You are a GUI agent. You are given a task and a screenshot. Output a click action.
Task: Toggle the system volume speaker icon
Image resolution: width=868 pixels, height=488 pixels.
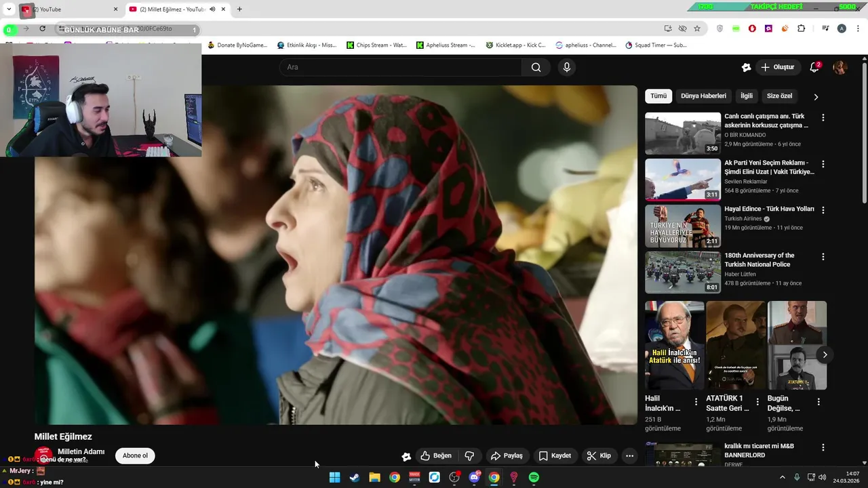[822, 477]
